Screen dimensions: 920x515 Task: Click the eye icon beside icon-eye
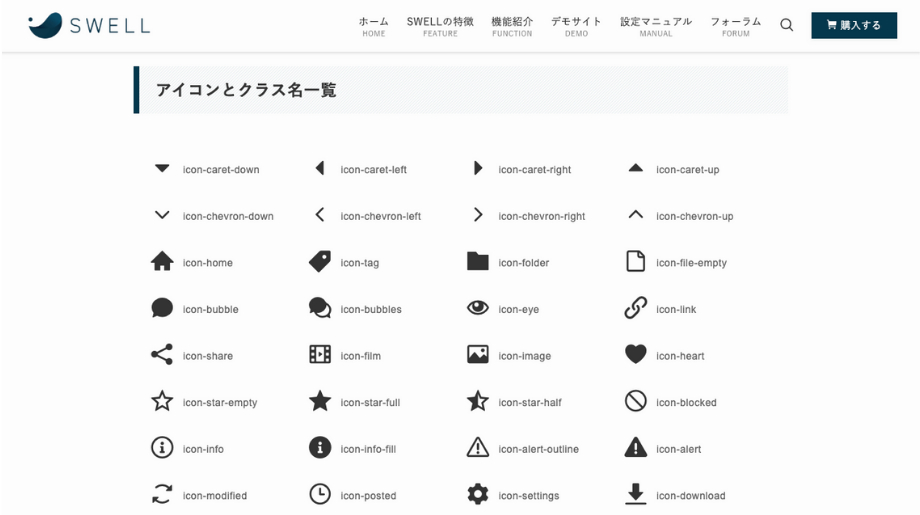(478, 308)
